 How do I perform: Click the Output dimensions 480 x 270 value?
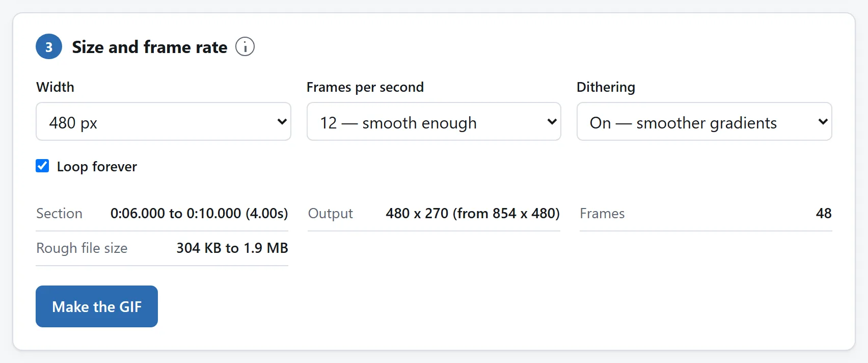click(x=473, y=213)
